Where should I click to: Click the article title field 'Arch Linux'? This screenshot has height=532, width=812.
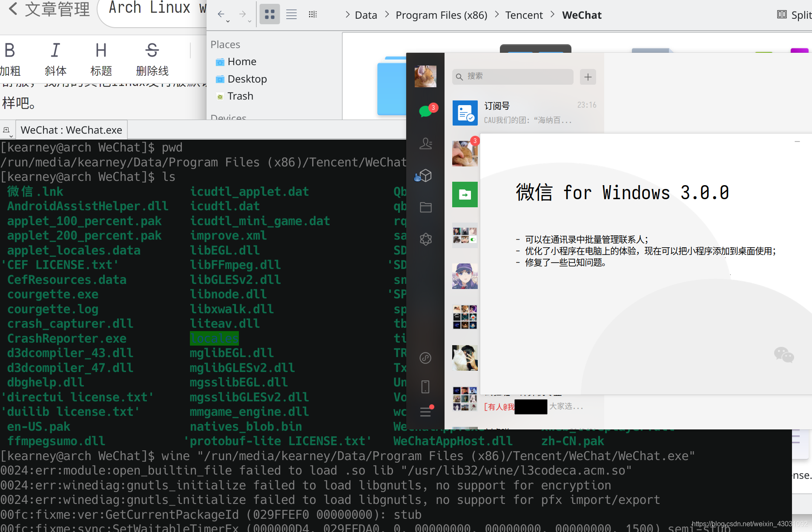click(x=153, y=9)
